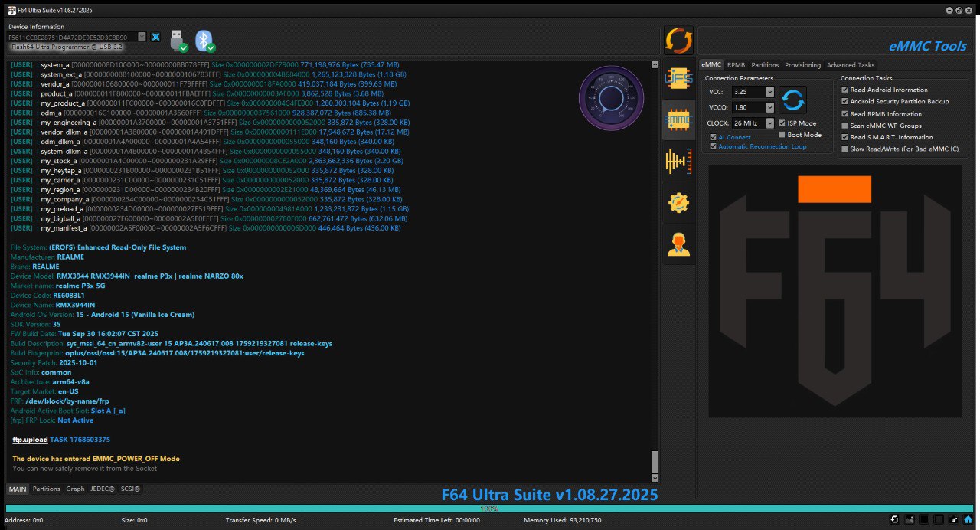Toggle AI Connect checkbox
The image size is (980, 530).
713,137
